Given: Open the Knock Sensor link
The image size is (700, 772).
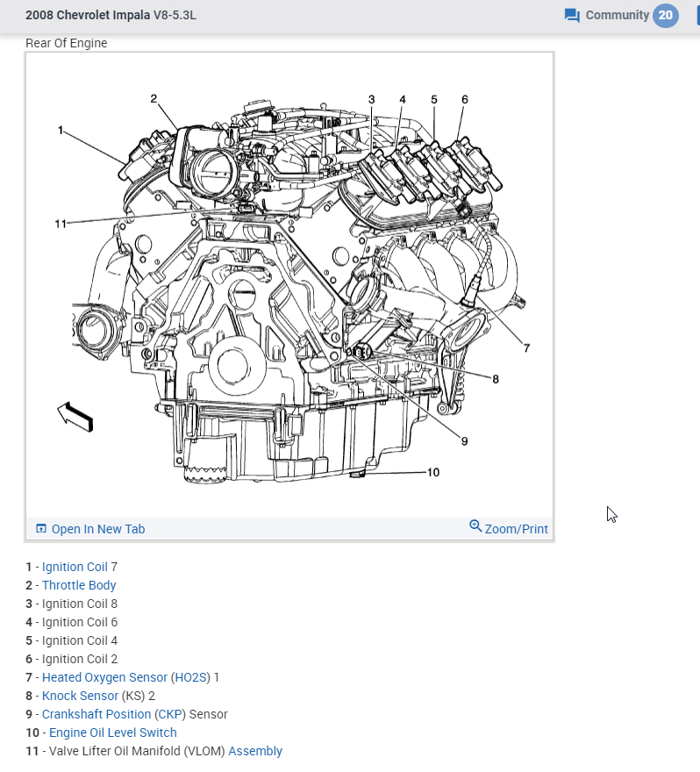Looking at the screenshot, I should [x=80, y=696].
